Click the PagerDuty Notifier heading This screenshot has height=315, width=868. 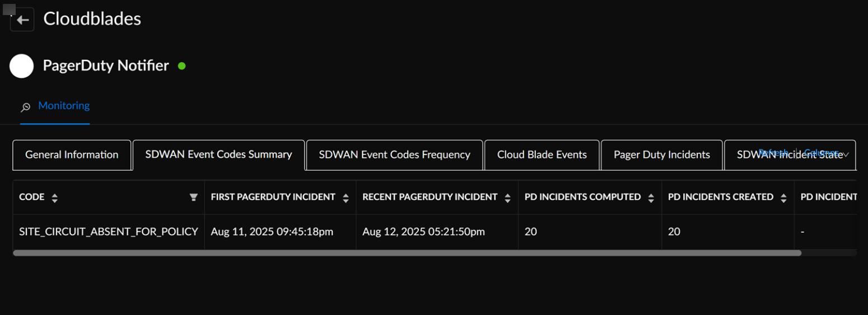(x=106, y=65)
